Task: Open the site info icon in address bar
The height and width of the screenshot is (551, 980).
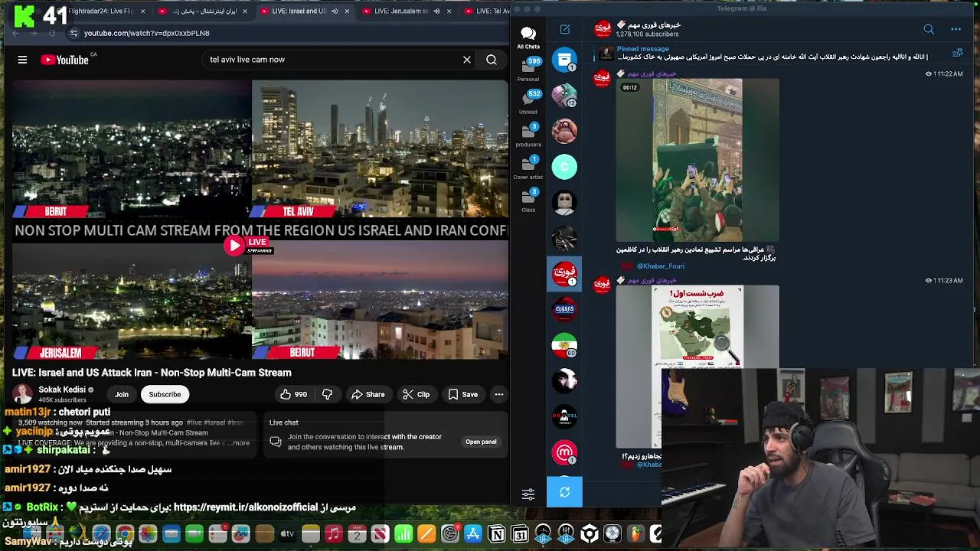Action: coord(73,33)
